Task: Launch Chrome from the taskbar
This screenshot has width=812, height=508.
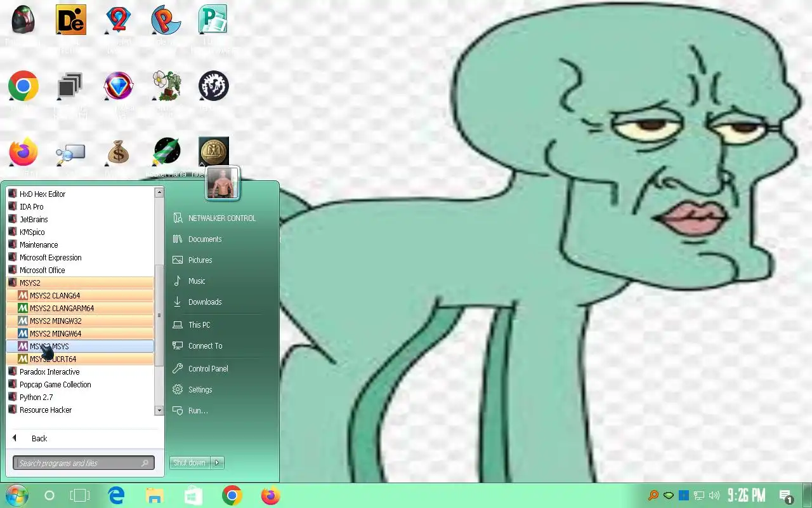Action: tap(232, 495)
